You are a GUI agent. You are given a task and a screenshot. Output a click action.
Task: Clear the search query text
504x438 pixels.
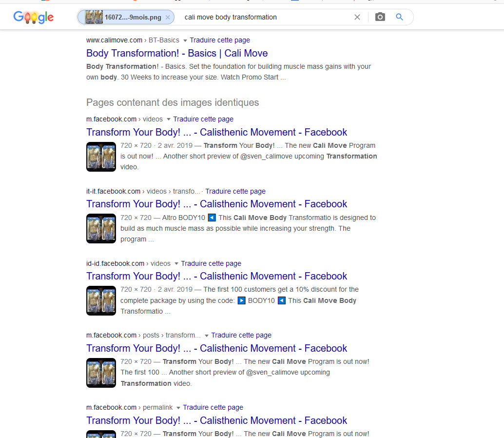[x=357, y=17]
